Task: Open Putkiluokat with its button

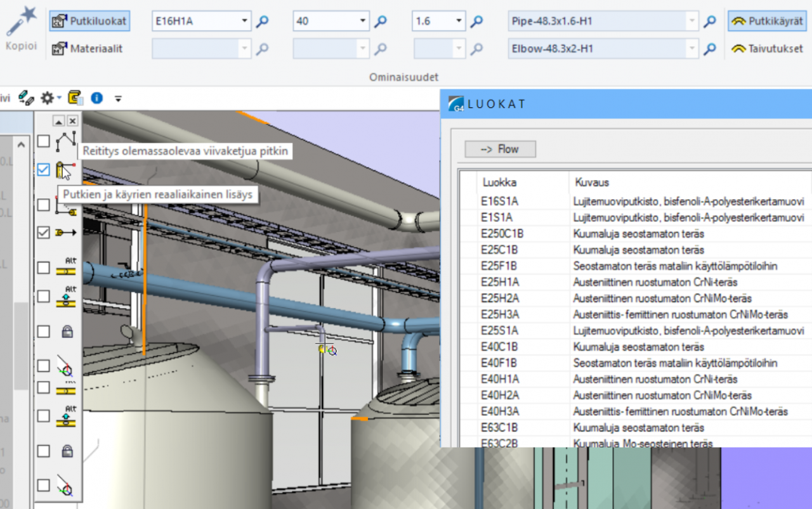Action: pyautogui.click(x=89, y=20)
